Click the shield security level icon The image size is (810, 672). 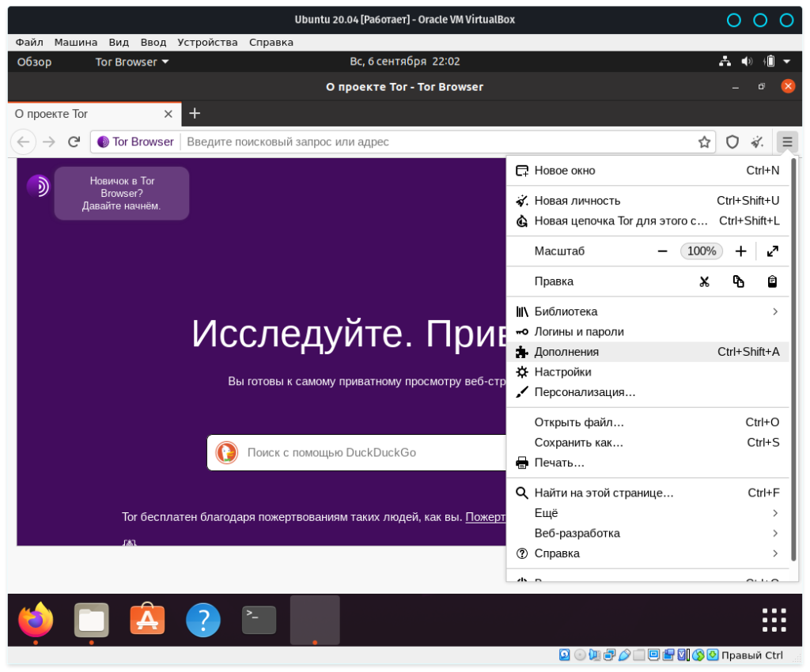point(732,142)
